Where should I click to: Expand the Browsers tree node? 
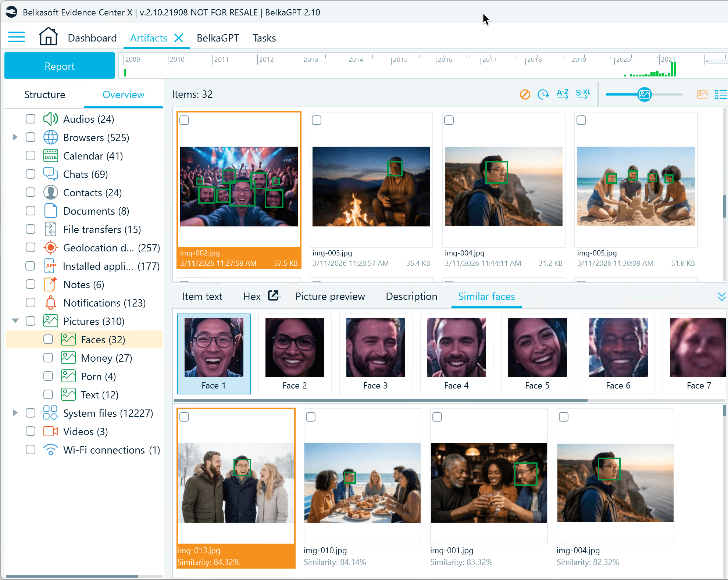pos(15,137)
